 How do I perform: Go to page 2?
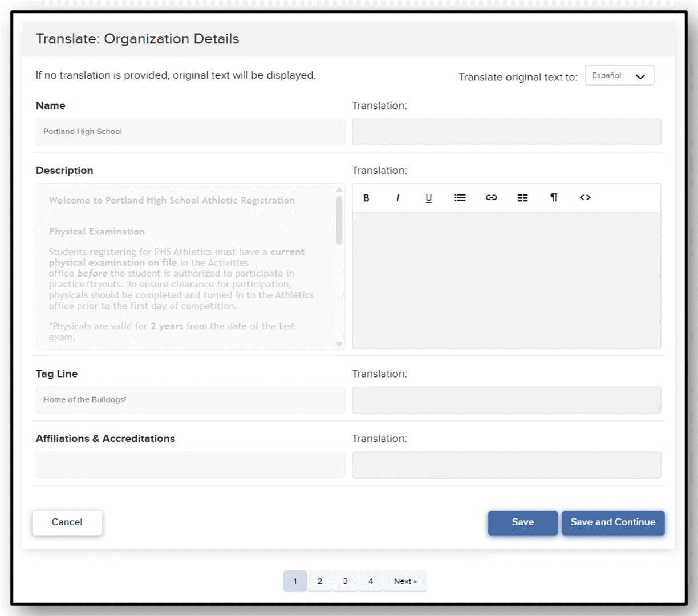click(320, 581)
